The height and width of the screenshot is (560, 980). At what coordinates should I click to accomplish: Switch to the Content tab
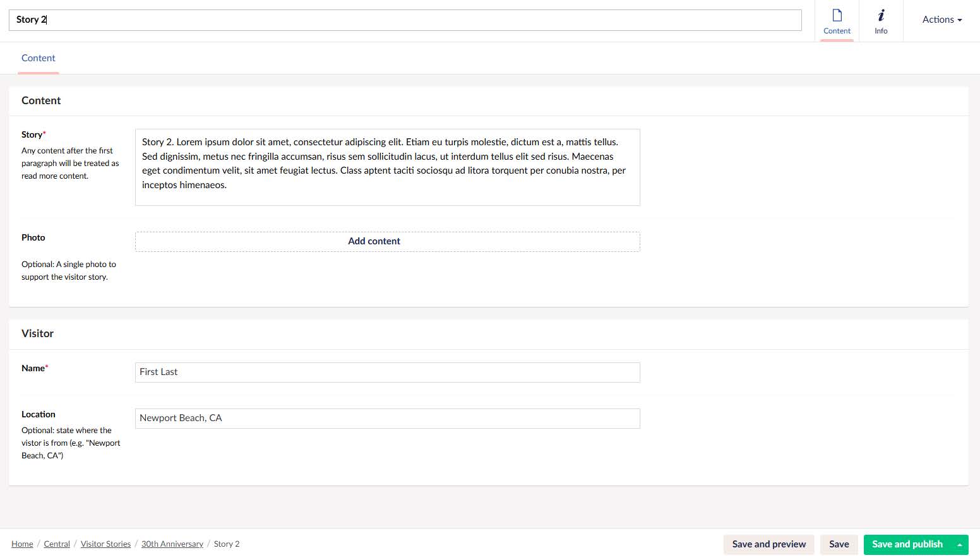[x=39, y=58]
